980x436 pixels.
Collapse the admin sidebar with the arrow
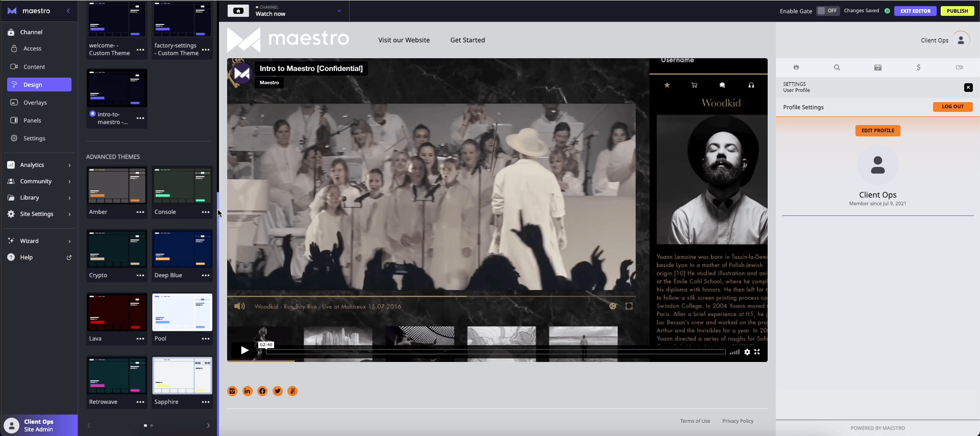[x=68, y=11]
